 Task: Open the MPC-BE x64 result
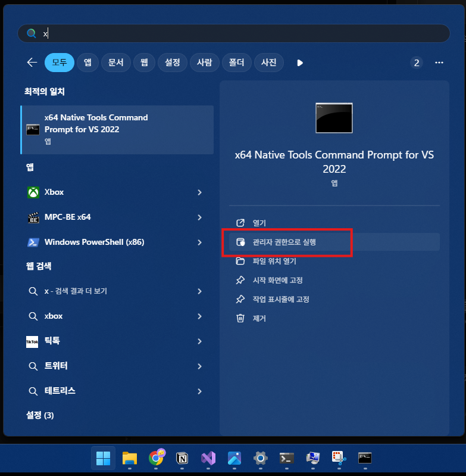pos(117,217)
